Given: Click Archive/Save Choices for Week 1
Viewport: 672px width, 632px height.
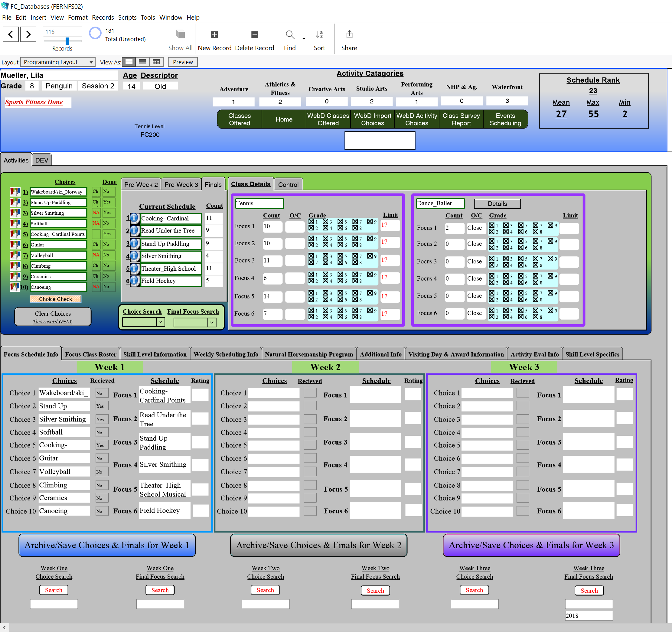Looking at the screenshot, I should [107, 545].
